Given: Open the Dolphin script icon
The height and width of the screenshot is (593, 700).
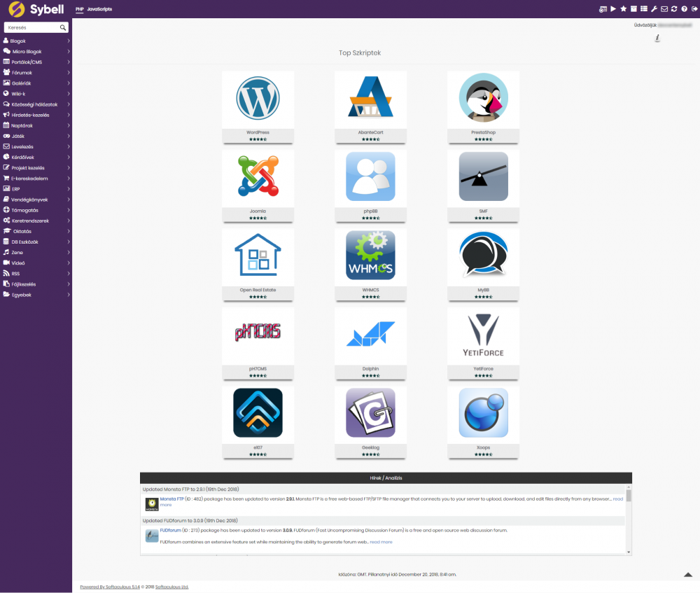Looking at the screenshot, I should tap(370, 333).
